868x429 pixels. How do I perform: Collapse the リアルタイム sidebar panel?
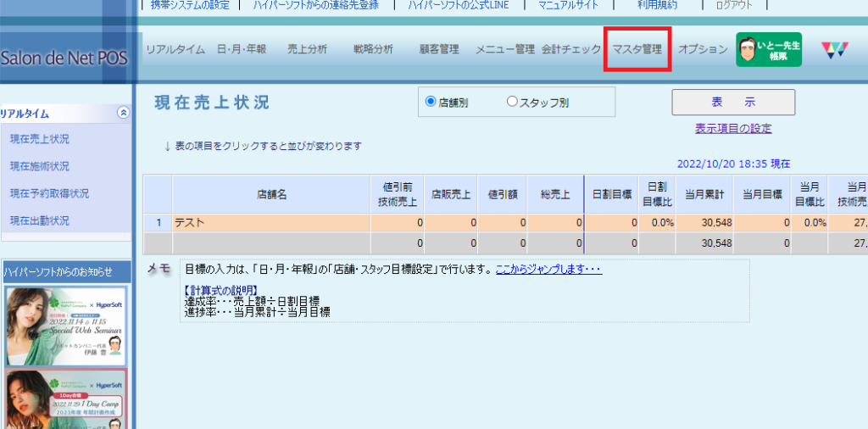[x=124, y=113]
